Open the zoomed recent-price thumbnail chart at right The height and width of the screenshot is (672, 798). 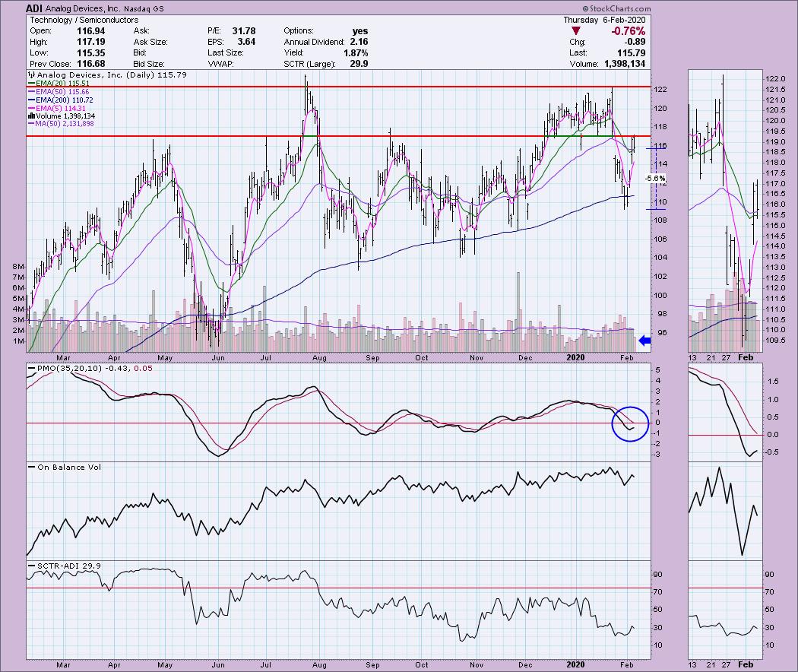(725, 211)
